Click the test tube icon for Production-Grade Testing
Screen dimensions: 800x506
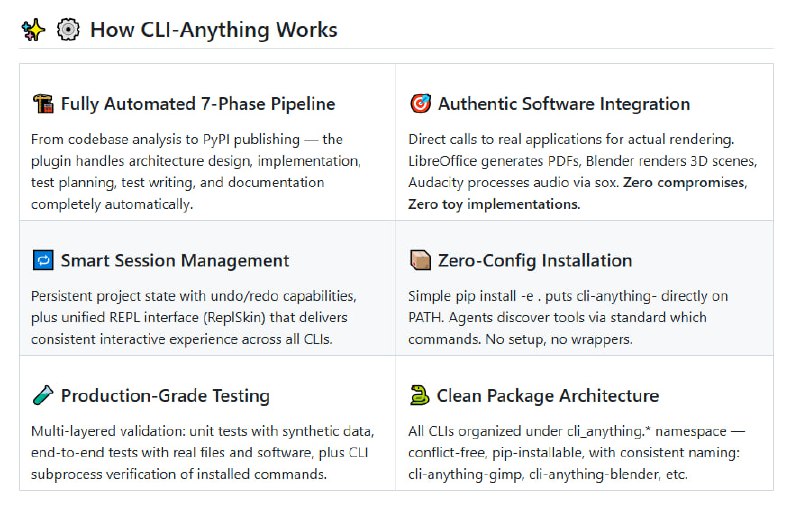[x=42, y=396]
